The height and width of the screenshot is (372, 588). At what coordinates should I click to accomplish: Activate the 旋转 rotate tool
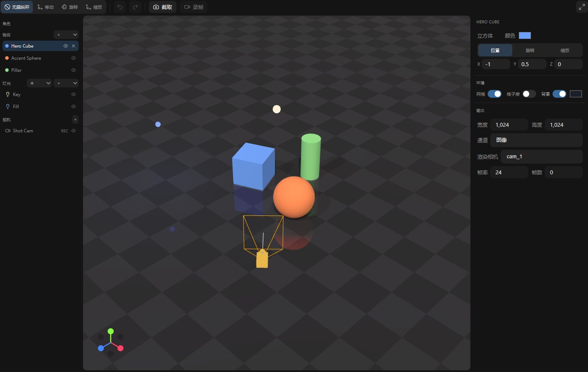coord(70,7)
